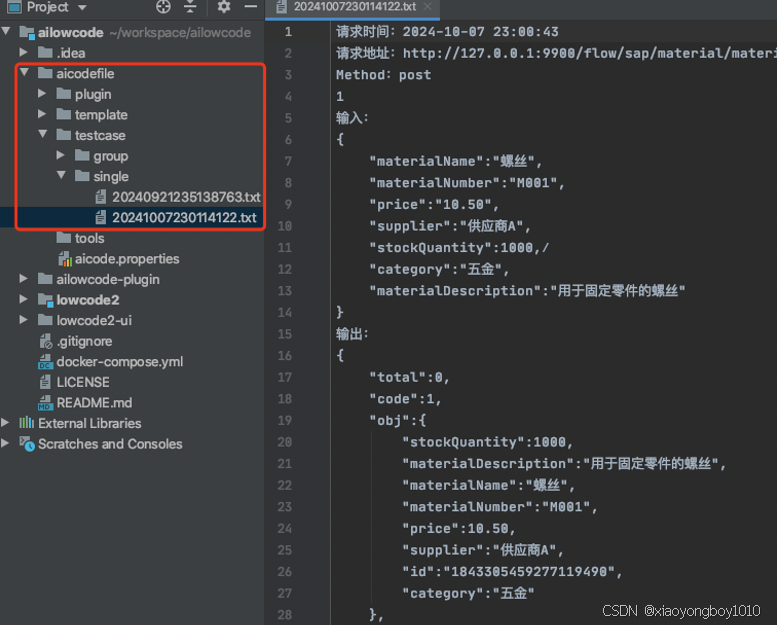Click the "materialNumber":"M001" input line 8
The width and height of the screenshot is (777, 625).
pos(467,183)
